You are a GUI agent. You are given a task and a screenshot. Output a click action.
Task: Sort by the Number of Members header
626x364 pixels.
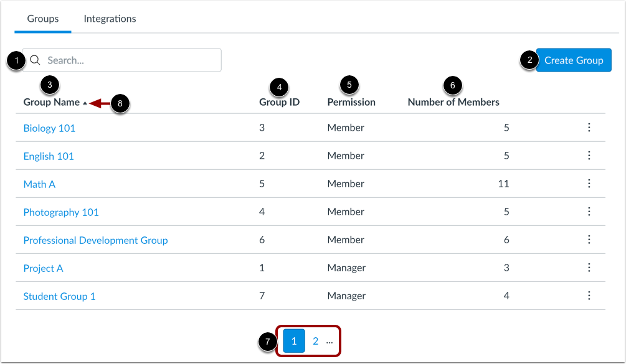pyautogui.click(x=453, y=101)
